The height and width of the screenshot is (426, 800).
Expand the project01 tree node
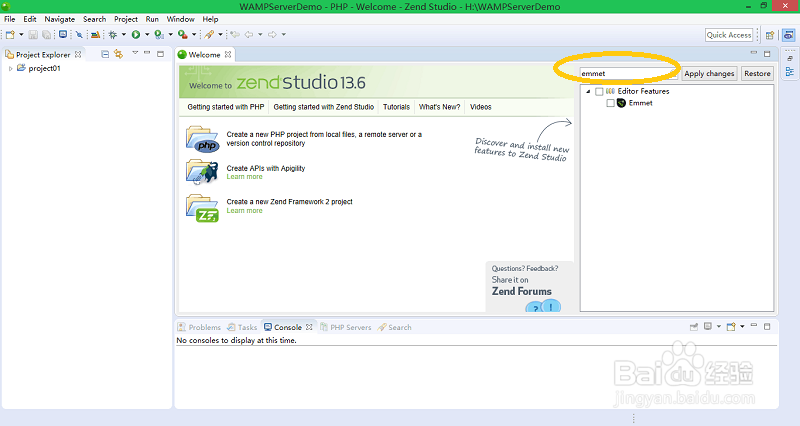pyautogui.click(x=11, y=68)
